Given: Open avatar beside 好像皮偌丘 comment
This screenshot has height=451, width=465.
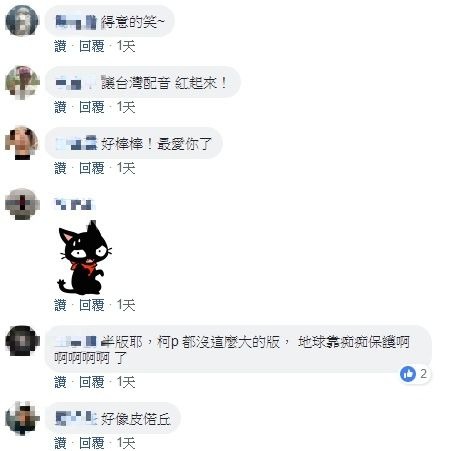Looking at the screenshot, I should 22,418.
